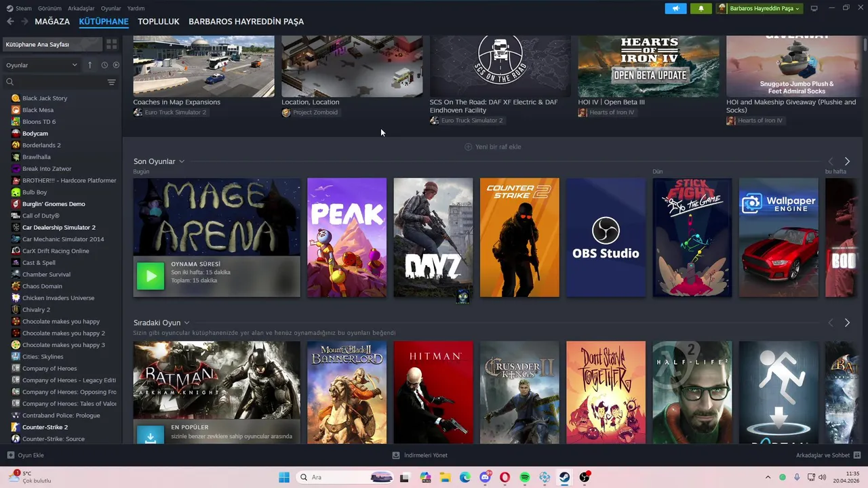Open Opera browser from the taskbar

coord(505,477)
